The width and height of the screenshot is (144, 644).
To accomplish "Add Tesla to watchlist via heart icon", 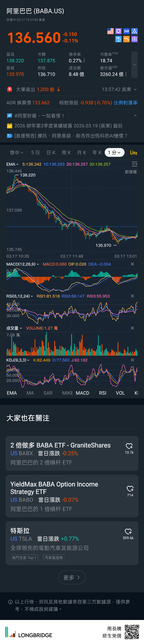I will (x=128, y=531).
